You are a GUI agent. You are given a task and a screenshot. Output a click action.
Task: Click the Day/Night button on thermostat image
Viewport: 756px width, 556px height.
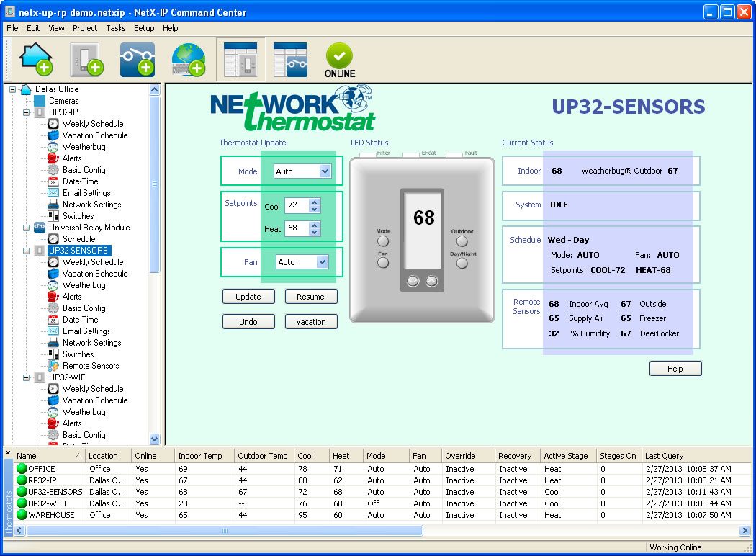click(462, 264)
